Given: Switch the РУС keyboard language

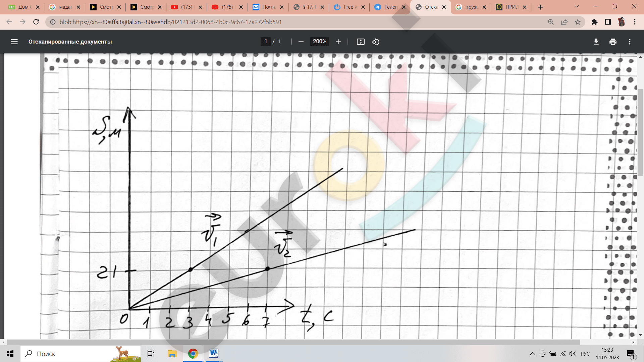Looking at the screenshot, I should 585,354.
